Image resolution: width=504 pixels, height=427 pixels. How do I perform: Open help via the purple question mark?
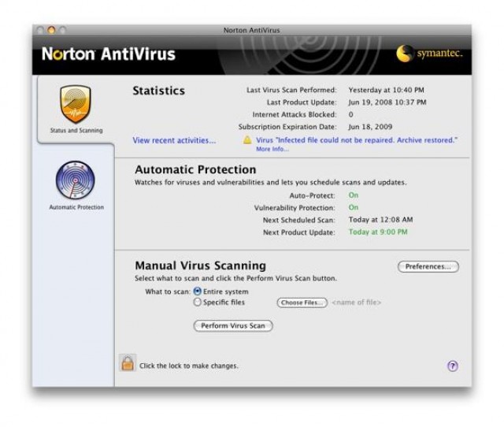tap(452, 366)
